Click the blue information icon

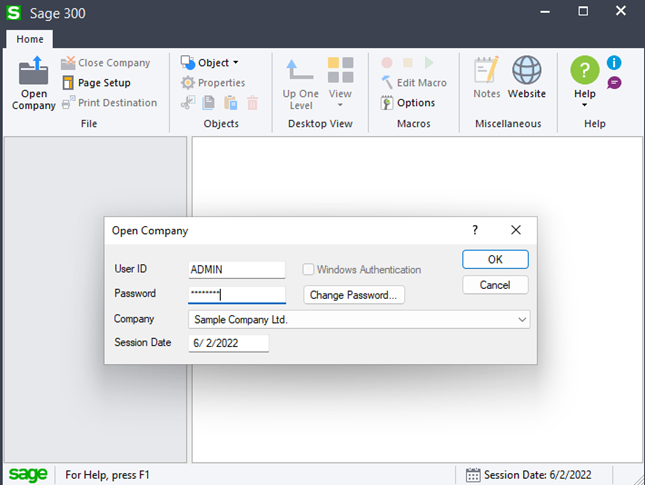click(614, 63)
